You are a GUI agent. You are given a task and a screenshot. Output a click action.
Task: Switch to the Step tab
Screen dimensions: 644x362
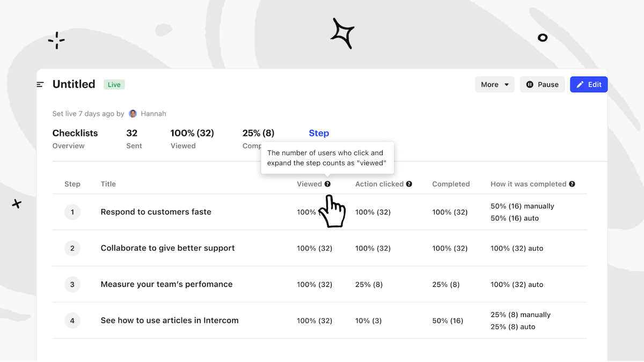pyautogui.click(x=319, y=134)
